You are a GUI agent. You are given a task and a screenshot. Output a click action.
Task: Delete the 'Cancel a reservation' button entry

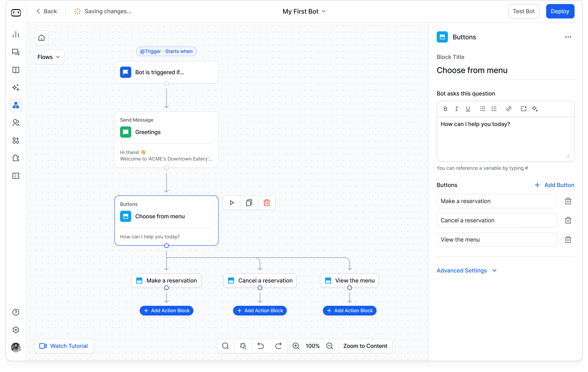pos(568,220)
